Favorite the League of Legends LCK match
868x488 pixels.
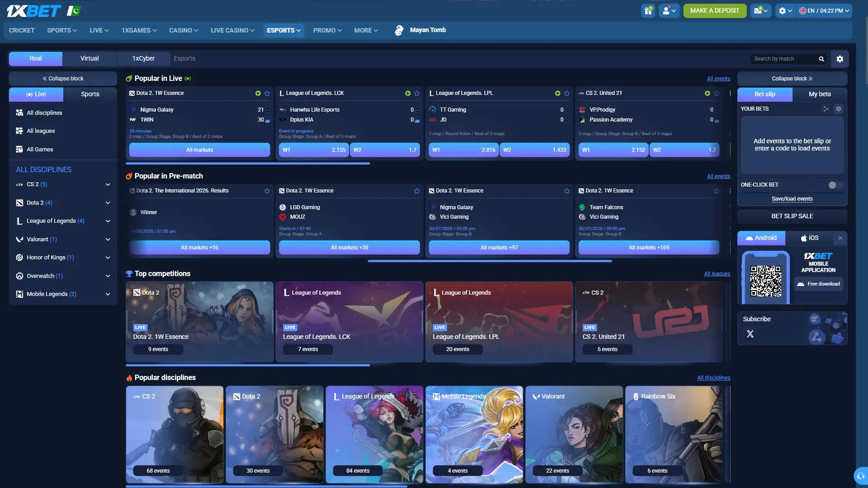tap(417, 94)
